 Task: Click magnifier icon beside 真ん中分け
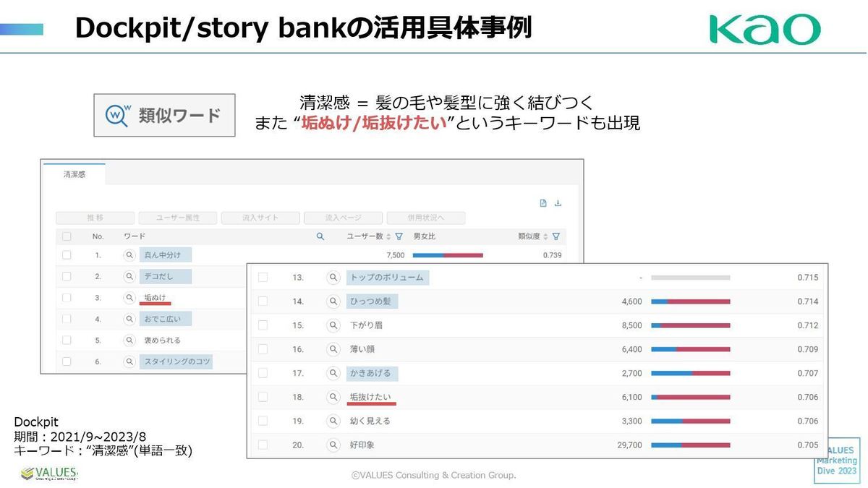click(x=129, y=255)
